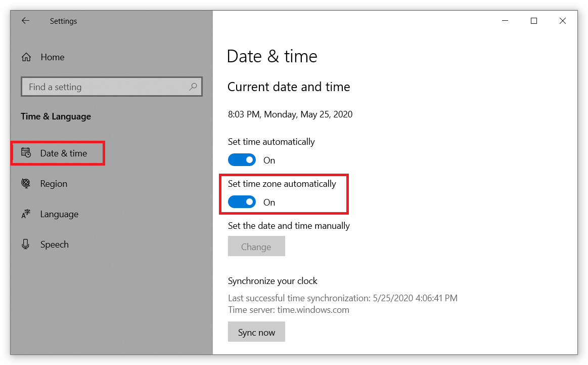Click the Date & time page title
The image size is (588, 365).
point(272,56)
